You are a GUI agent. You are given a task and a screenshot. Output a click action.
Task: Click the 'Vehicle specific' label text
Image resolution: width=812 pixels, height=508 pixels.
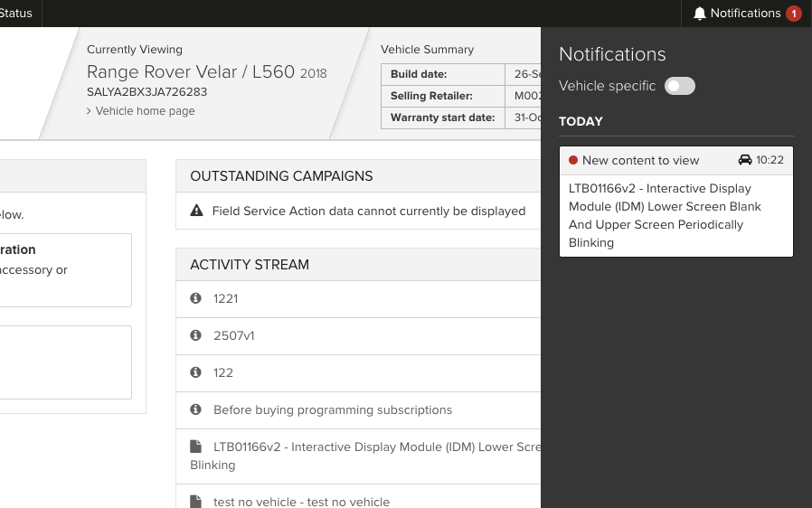point(607,86)
